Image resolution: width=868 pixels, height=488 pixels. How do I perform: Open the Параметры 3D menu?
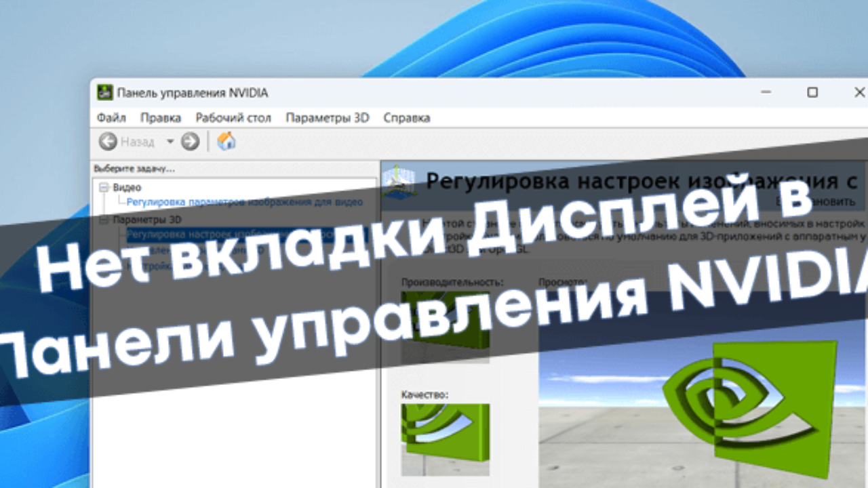328,117
